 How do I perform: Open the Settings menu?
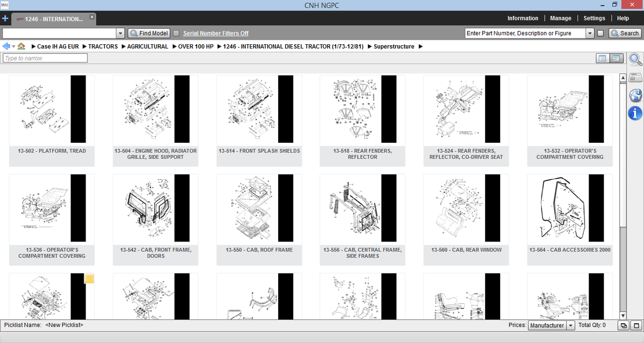pyautogui.click(x=594, y=18)
